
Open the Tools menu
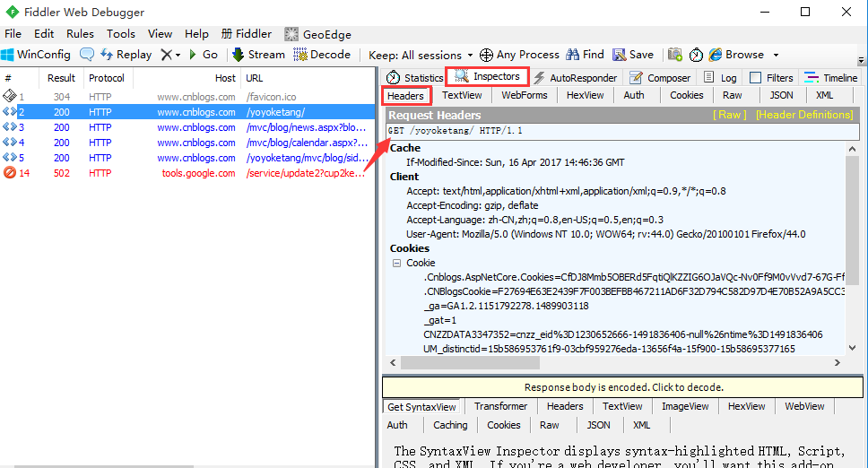[121, 34]
